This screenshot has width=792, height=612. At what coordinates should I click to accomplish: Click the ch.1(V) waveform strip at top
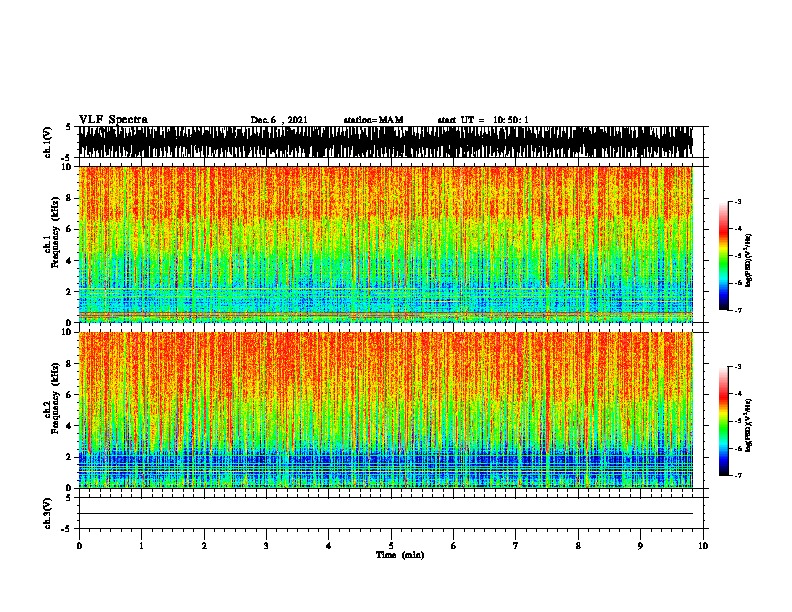point(386,142)
